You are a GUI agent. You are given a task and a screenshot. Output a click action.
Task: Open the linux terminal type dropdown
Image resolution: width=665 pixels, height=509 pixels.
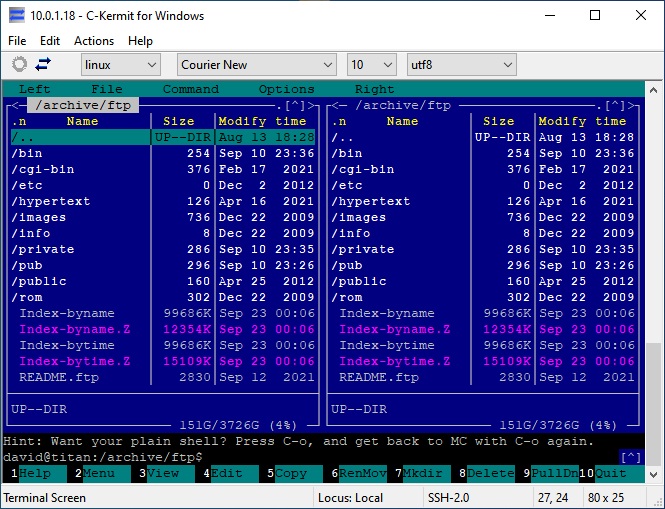click(121, 65)
